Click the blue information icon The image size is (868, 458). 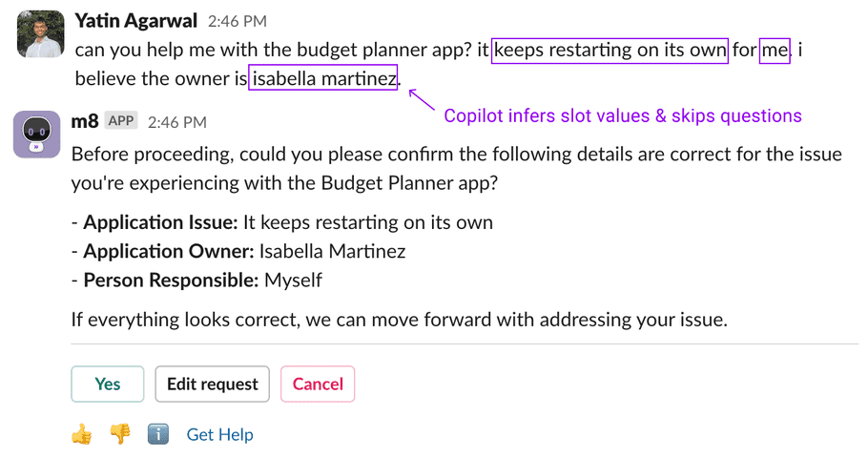tap(157, 434)
